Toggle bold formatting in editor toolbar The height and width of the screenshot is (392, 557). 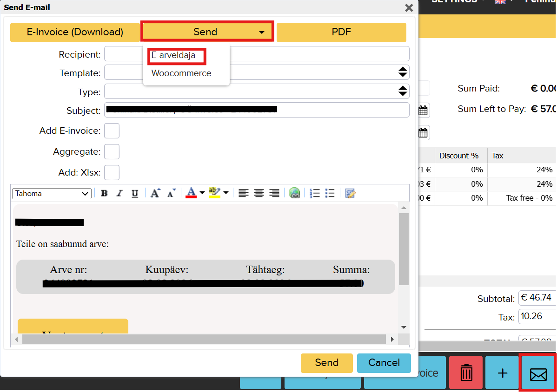[x=104, y=193]
